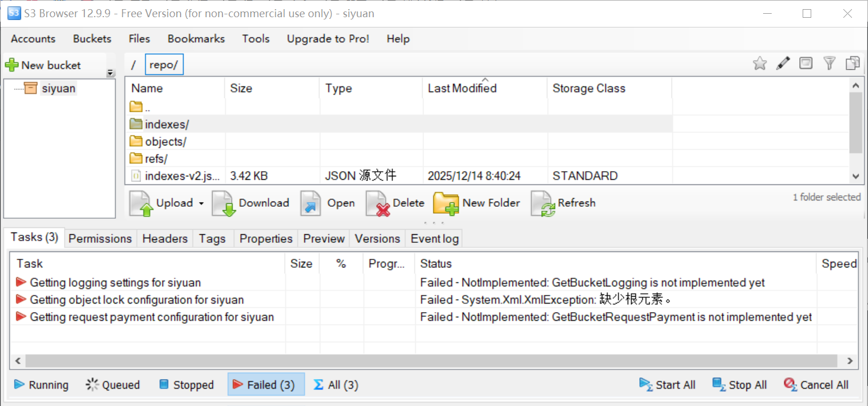This screenshot has height=406, width=868.
Task: Click the Start All button
Action: pyautogui.click(x=668, y=385)
